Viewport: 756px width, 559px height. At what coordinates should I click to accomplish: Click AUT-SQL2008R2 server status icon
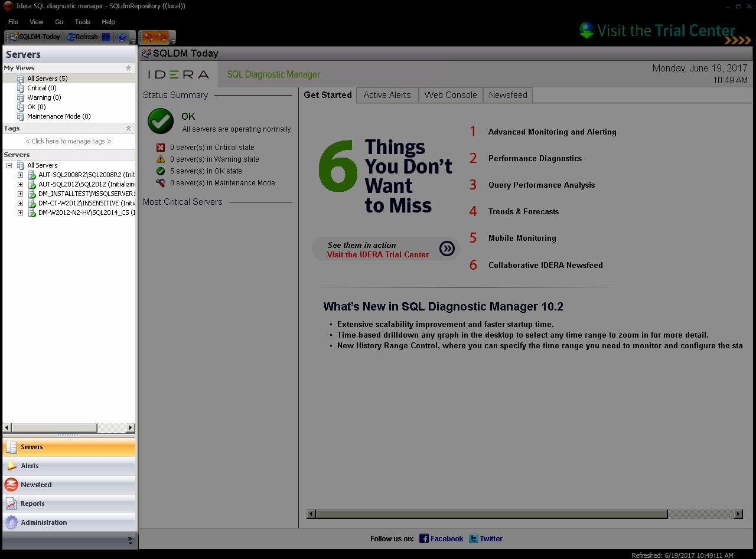[x=32, y=175]
